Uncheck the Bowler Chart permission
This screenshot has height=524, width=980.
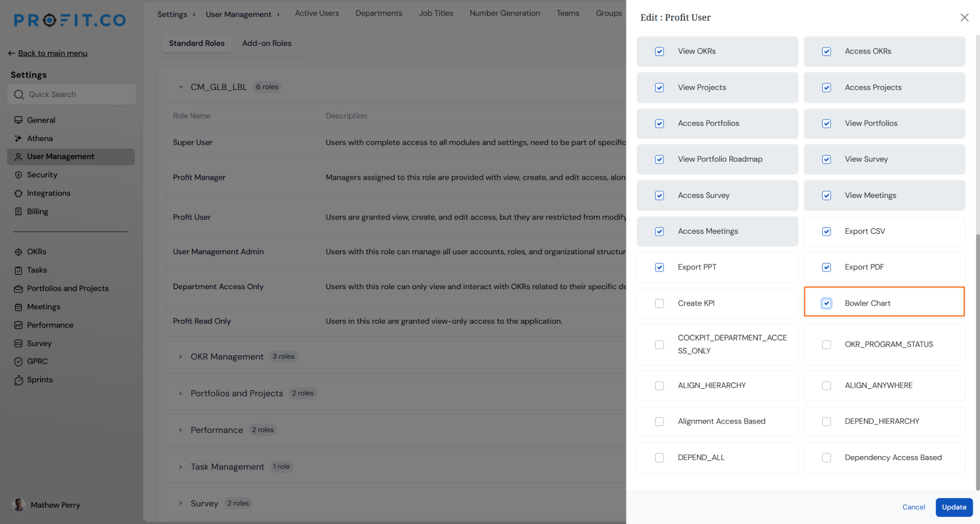click(826, 303)
